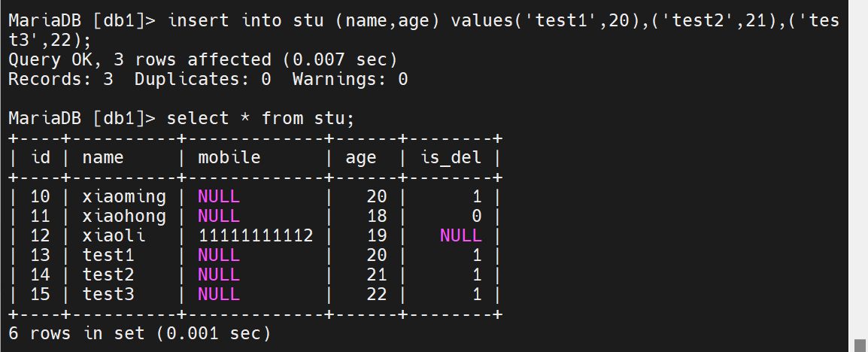Click age 21 in test2's row
Image resolution: width=868 pixels, height=352 pixels.
click(376, 275)
